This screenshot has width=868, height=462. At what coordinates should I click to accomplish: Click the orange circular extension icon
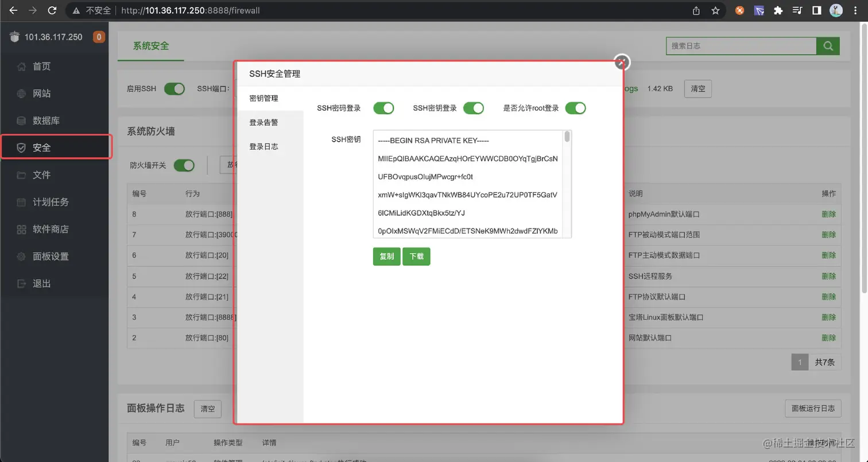741,10
